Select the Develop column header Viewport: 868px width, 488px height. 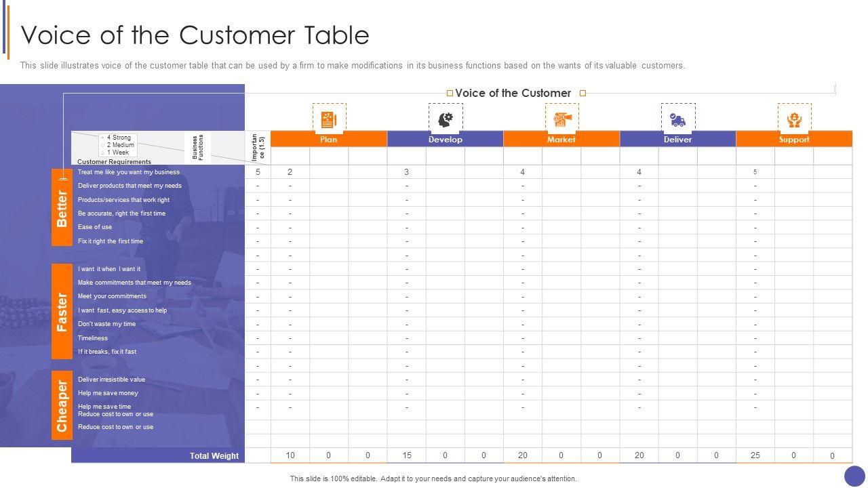[446, 139]
